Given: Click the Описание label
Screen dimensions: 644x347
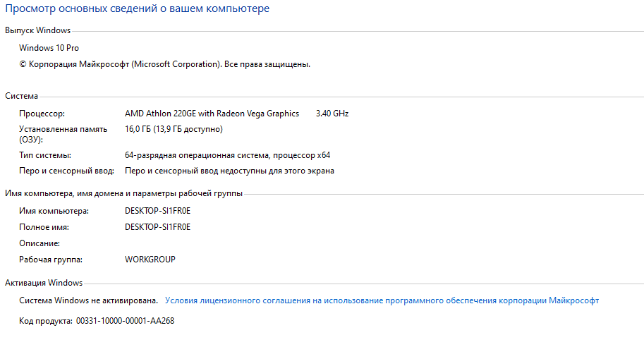Looking at the screenshot, I should (x=40, y=243).
